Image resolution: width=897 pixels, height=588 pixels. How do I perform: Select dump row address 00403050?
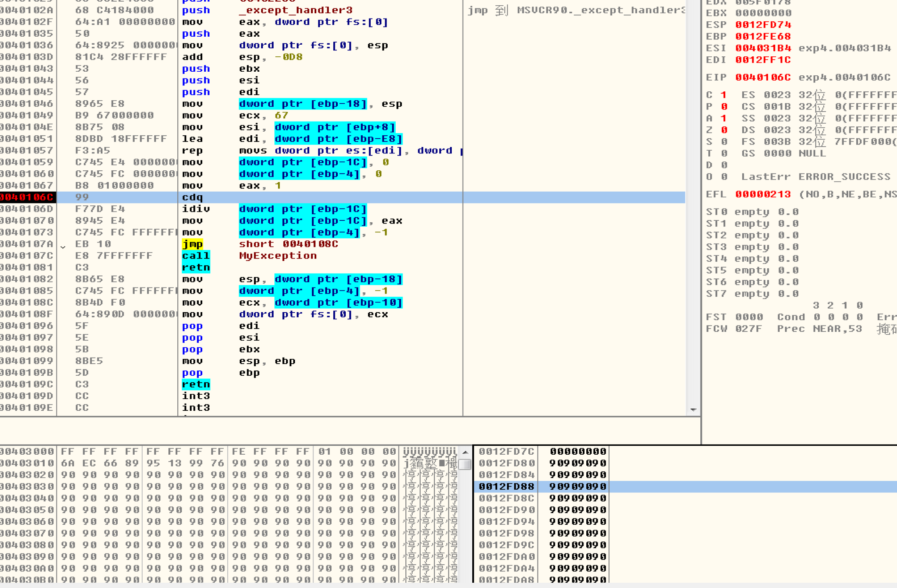pyautogui.click(x=27, y=510)
